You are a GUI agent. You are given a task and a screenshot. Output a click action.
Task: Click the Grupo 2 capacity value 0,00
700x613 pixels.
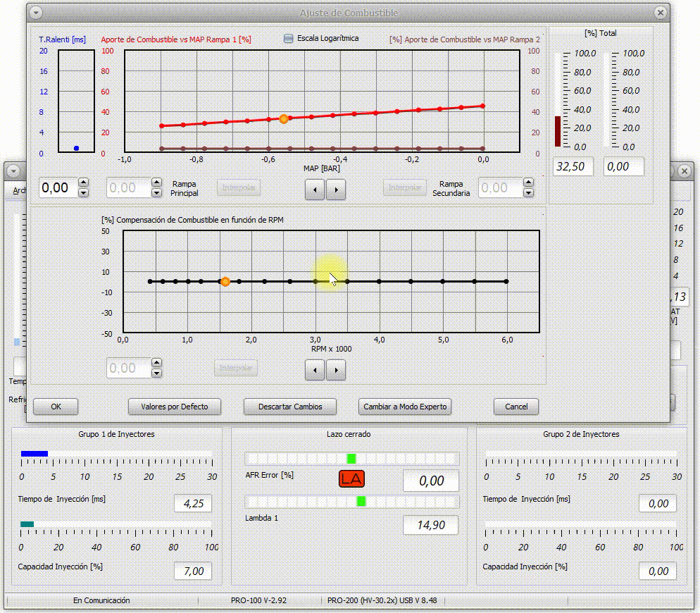click(x=658, y=571)
